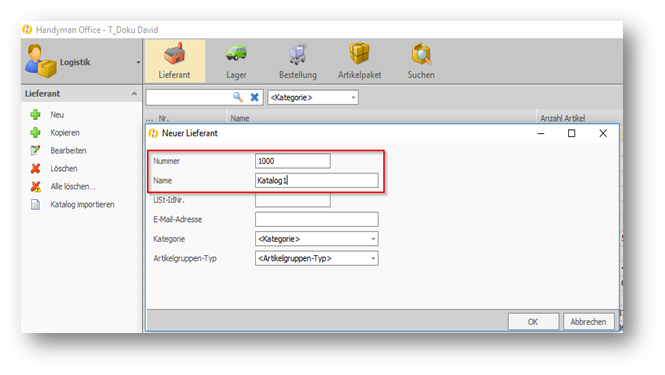Viewport: 665px width, 375px height.
Task: Choose Alle löschen... action
Action: 73,187
